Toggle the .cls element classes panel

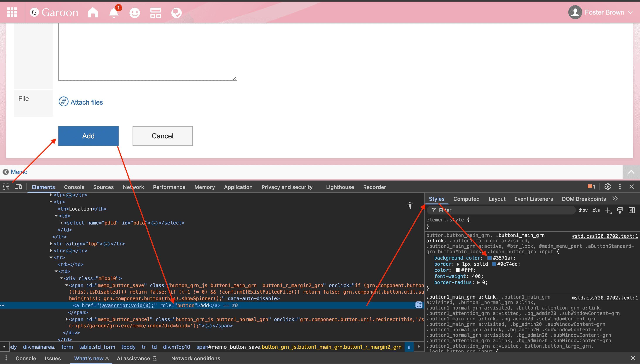pyautogui.click(x=596, y=210)
